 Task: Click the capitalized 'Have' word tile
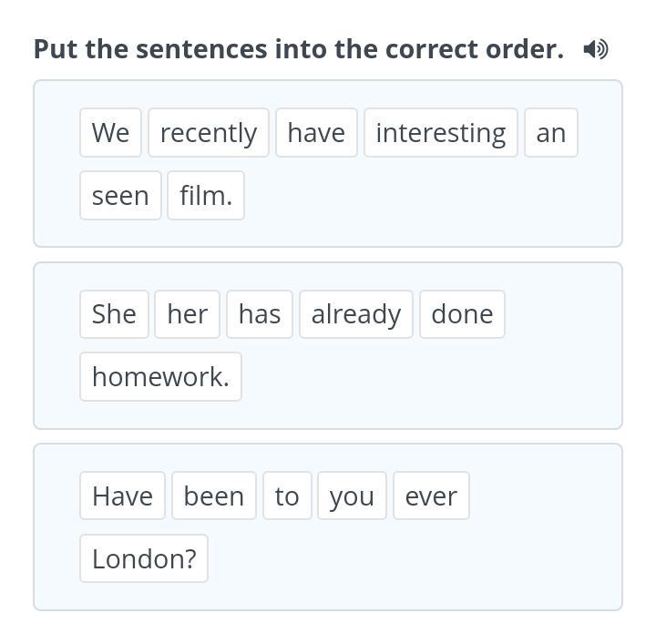pos(122,496)
